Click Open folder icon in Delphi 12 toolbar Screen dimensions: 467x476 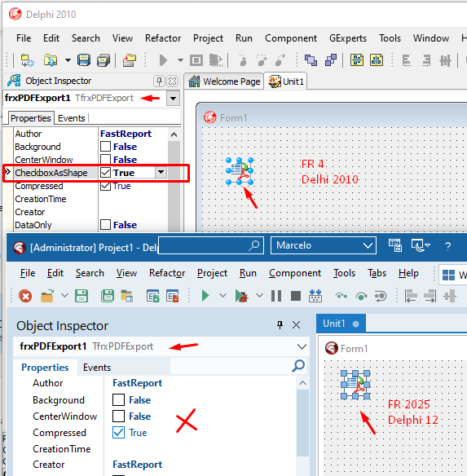[x=47, y=296]
